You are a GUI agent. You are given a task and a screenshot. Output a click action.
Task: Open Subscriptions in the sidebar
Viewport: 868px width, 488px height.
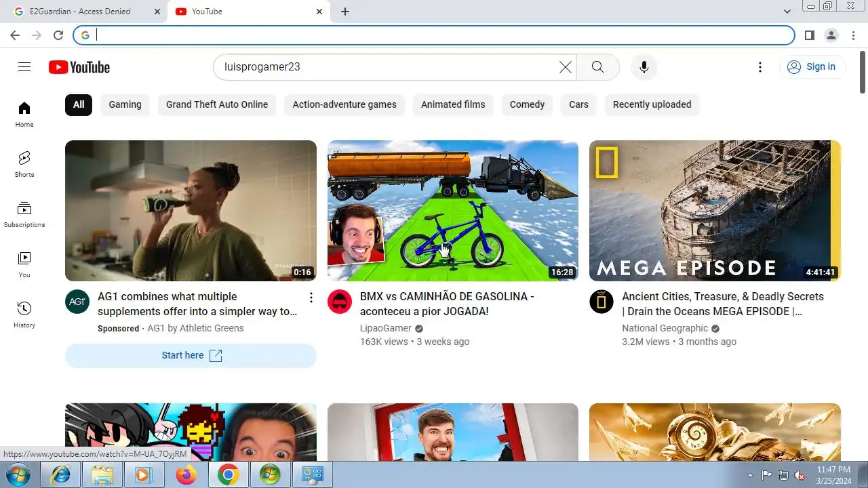(x=24, y=214)
